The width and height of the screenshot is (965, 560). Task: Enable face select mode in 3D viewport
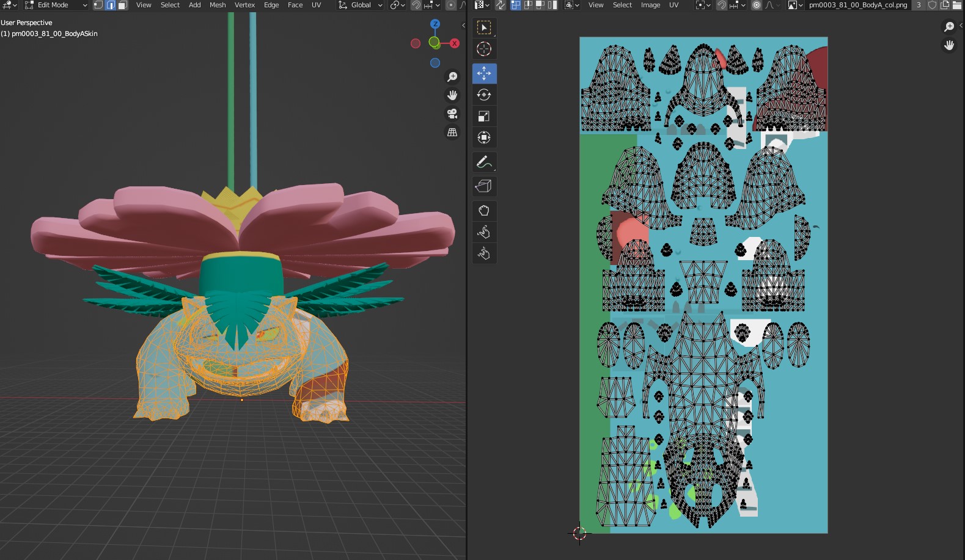point(123,5)
